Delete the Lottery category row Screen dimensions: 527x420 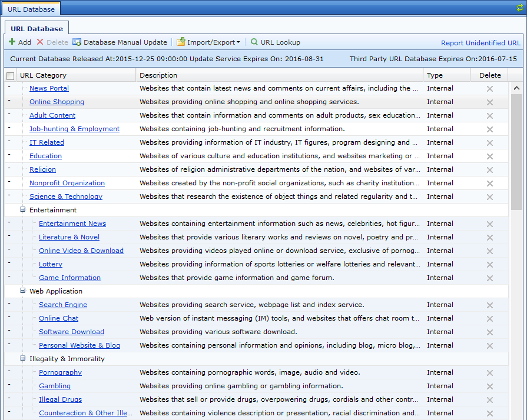coord(490,265)
